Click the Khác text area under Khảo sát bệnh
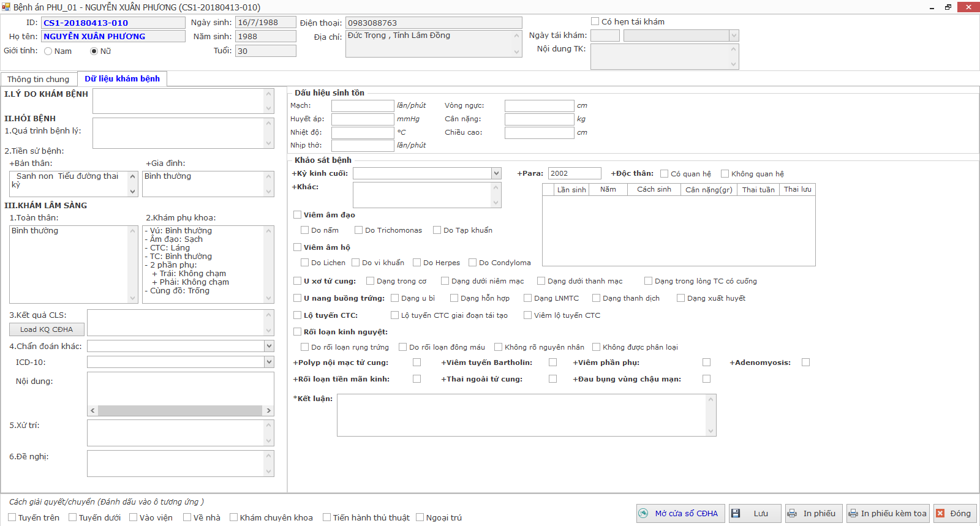The image size is (980, 526). tap(427, 195)
